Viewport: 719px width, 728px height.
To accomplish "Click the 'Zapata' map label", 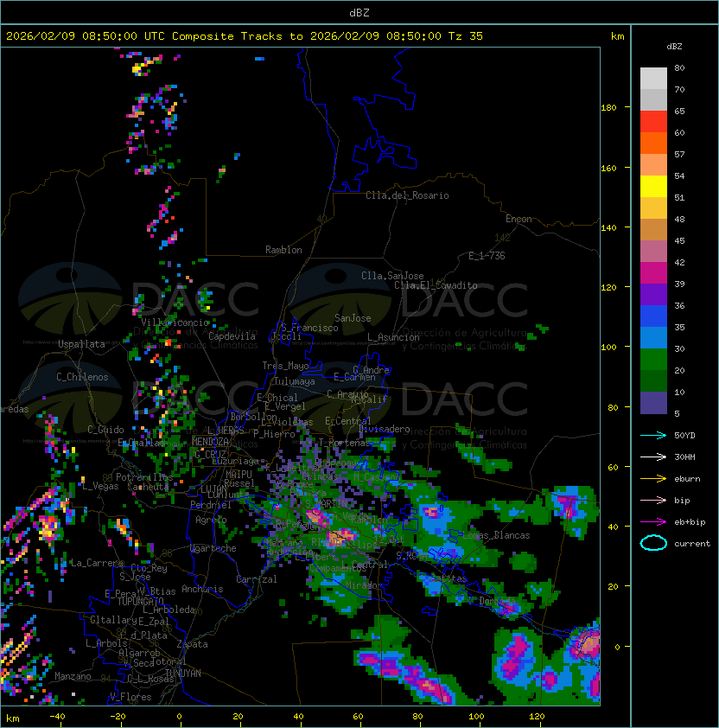I will tap(192, 644).
